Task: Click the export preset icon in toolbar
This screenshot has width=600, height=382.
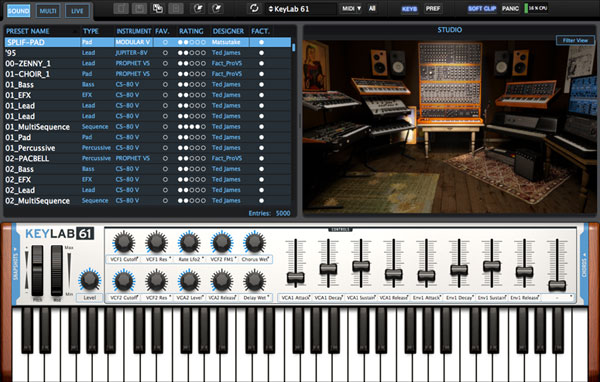Action: coord(216,8)
